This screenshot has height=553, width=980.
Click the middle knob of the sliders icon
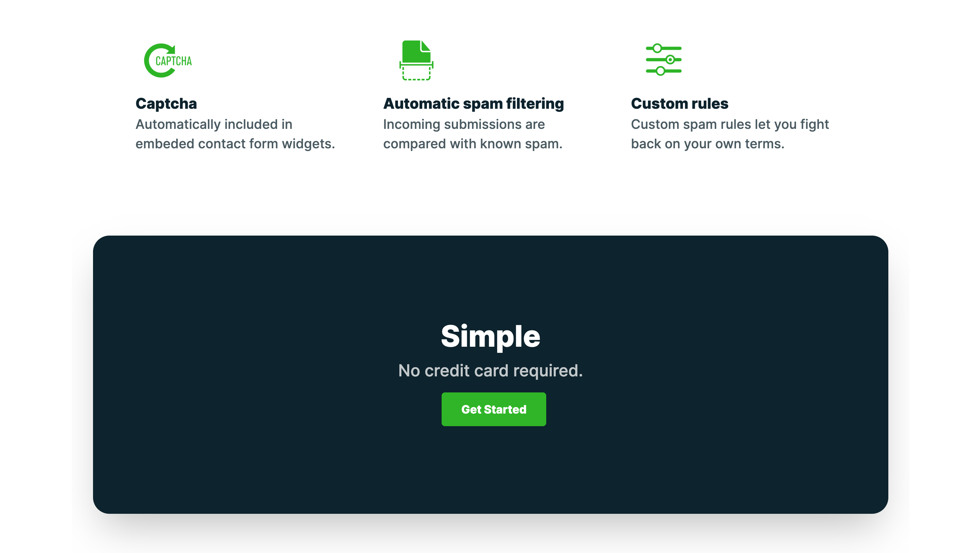[670, 60]
